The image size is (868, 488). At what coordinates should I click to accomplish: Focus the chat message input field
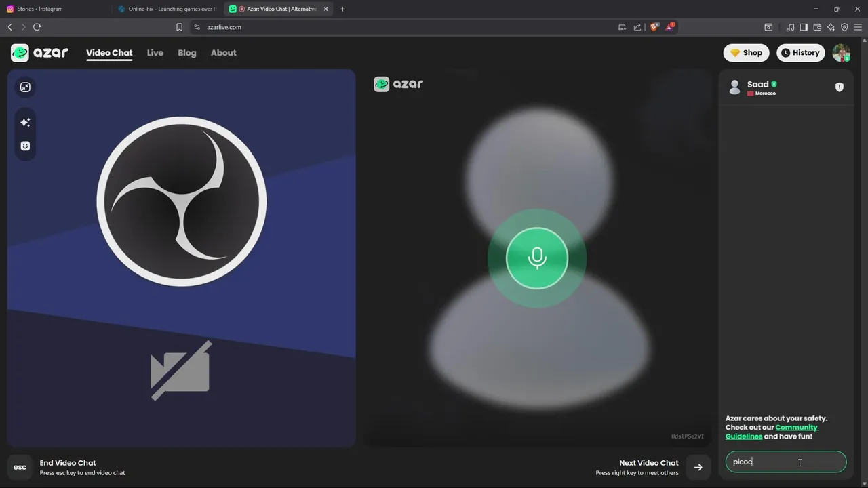tap(786, 462)
